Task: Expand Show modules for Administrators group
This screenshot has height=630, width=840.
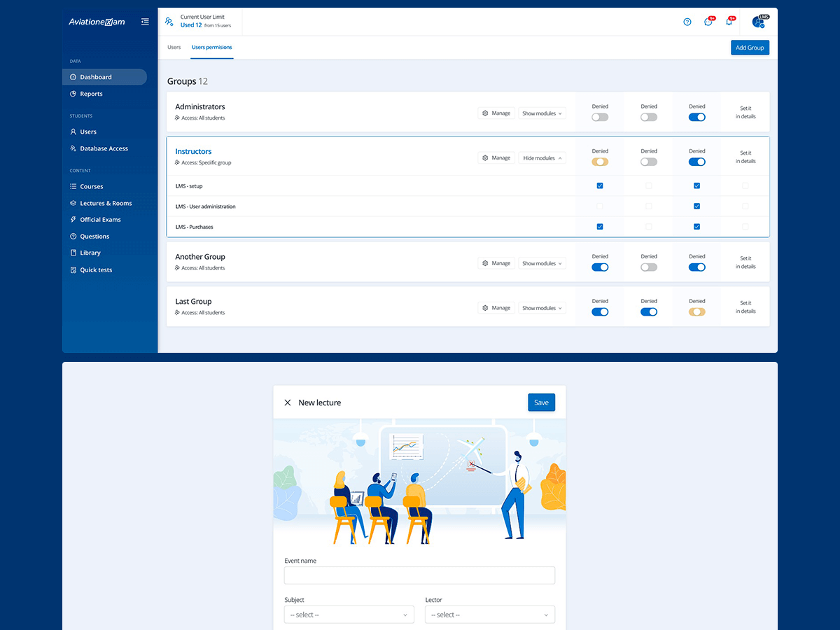Action: [542, 113]
